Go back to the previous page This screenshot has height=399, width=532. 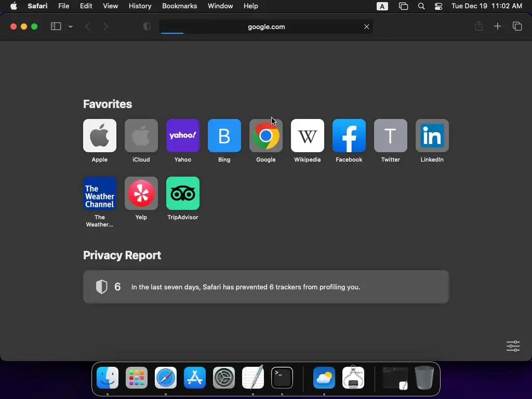tap(87, 26)
